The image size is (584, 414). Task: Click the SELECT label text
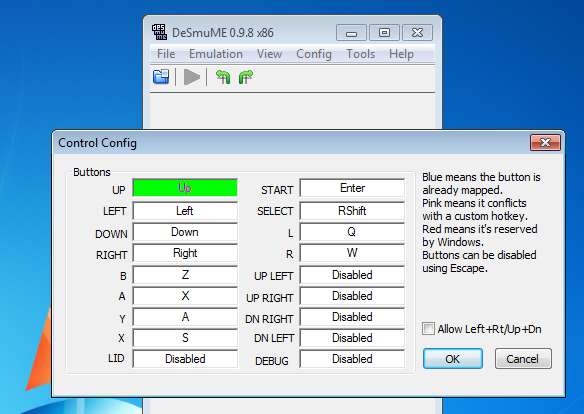275,211
